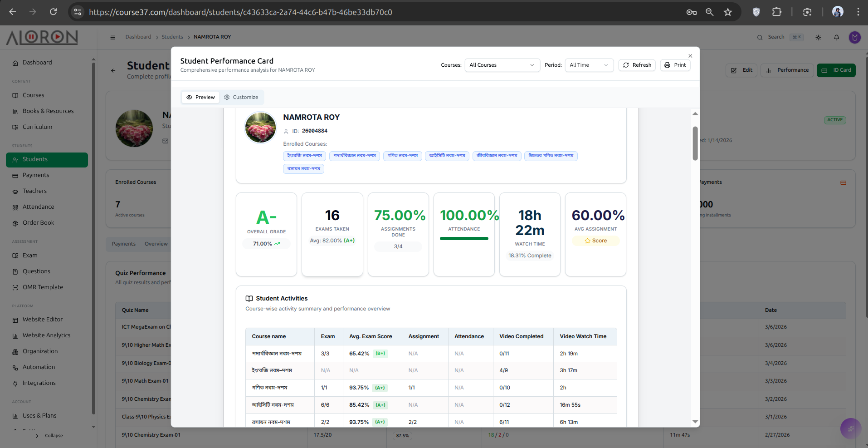868x448 pixels.
Task: Switch to Customize tab
Action: pos(241,97)
